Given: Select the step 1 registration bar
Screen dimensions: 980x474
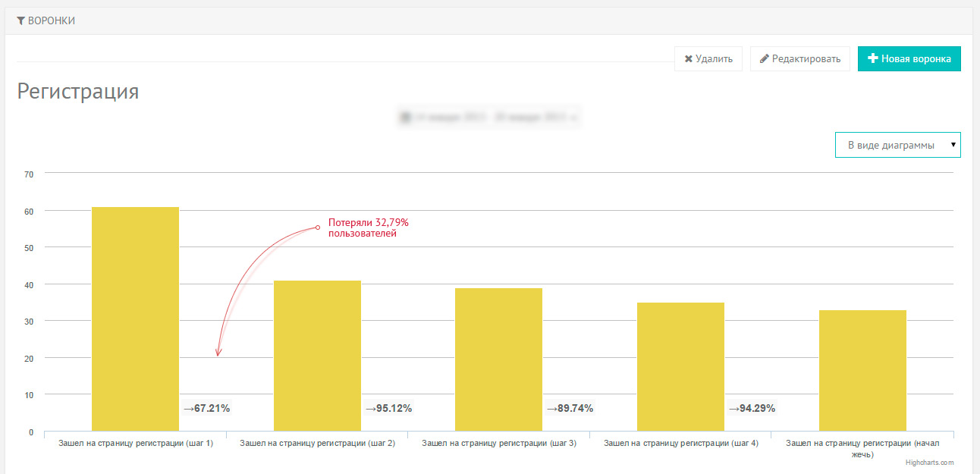Looking at the screenshot, I should tap(135, 319).
